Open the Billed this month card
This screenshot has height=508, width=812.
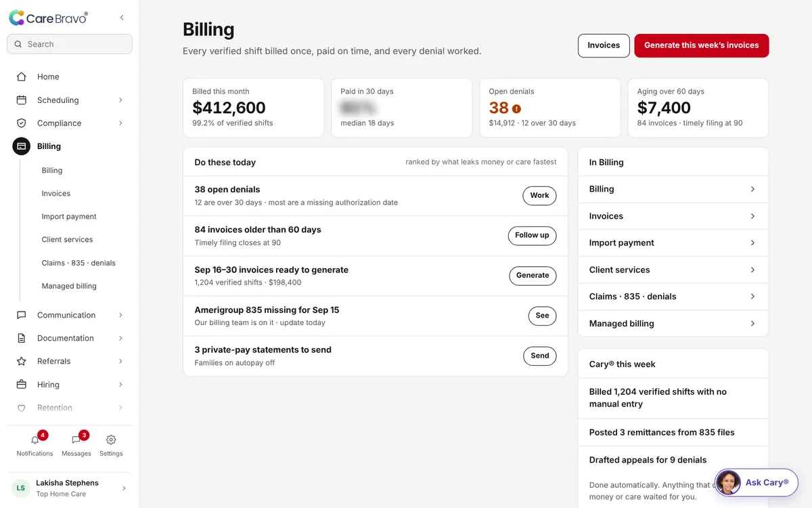point(253,108)
